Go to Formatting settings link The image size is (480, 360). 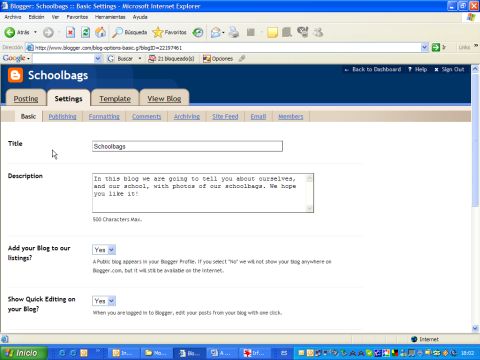pyautogui.click(x=104, y=116)
